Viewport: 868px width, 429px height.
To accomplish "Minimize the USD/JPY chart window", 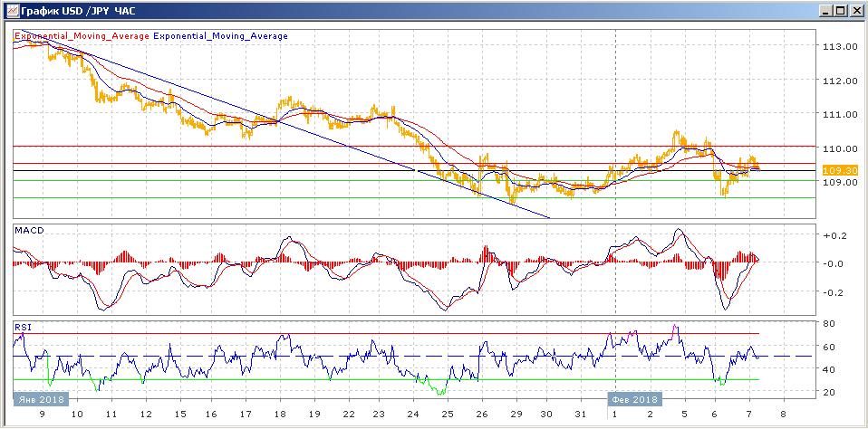I will pos(826,11).
